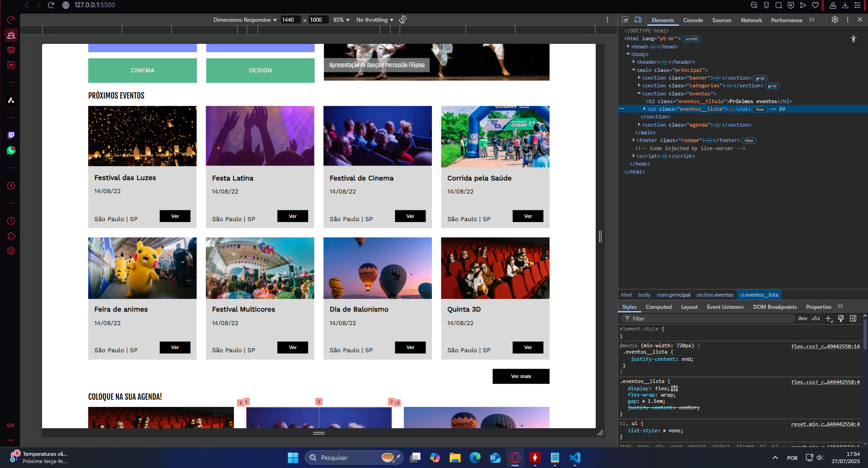Open the Aria AI sidebar icon

[x=11, y=100]
